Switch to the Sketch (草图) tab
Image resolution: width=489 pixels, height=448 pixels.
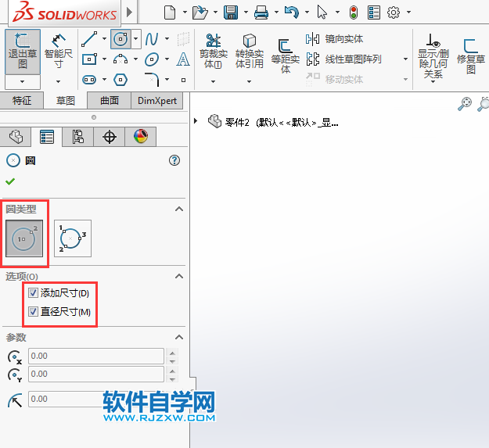pos(65,100)
